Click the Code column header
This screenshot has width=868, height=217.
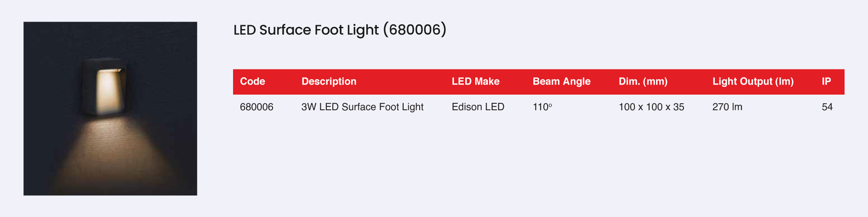click(x=252, y=82)
